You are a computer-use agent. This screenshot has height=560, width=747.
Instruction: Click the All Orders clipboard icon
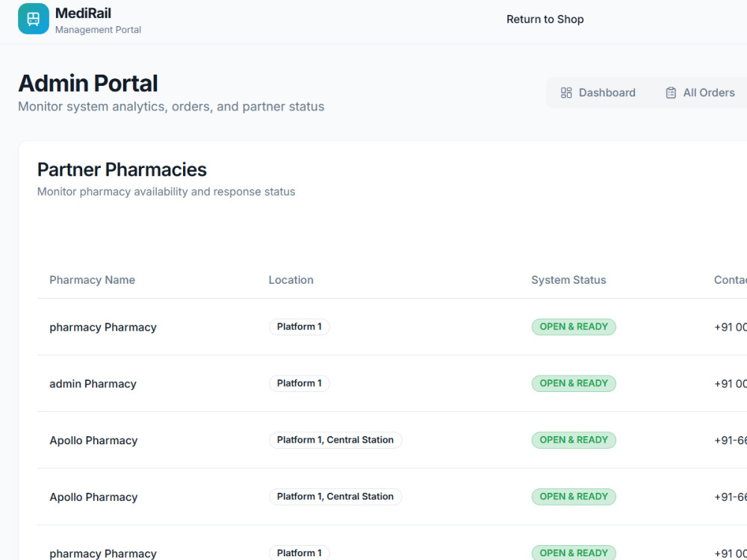point(671,93)
